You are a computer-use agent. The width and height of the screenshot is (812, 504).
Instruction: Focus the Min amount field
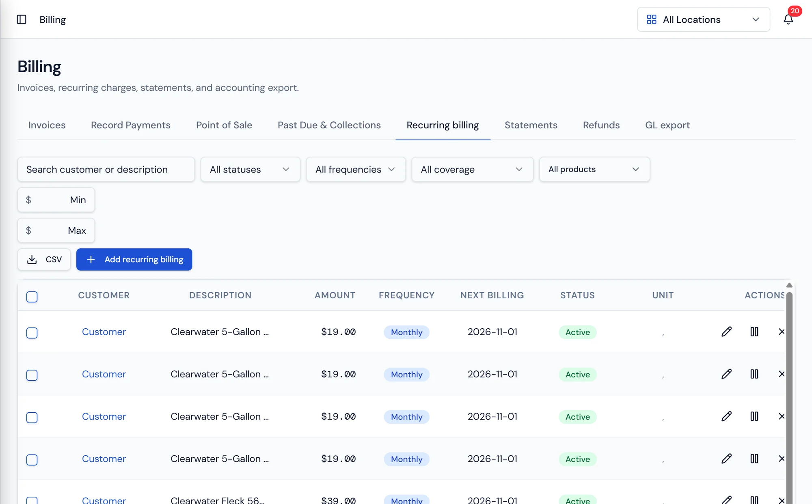(x=56, y=200)
